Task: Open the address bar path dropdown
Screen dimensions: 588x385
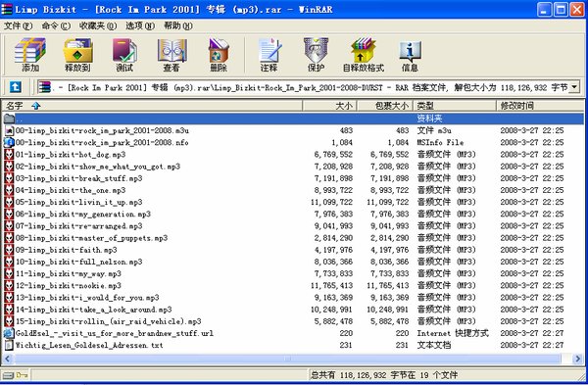Action: [574, 87]
